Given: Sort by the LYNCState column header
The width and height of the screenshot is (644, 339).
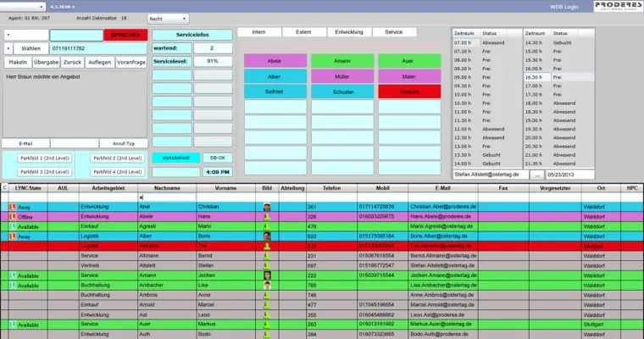Looking at the screenshot, I should tap(28, 188).
